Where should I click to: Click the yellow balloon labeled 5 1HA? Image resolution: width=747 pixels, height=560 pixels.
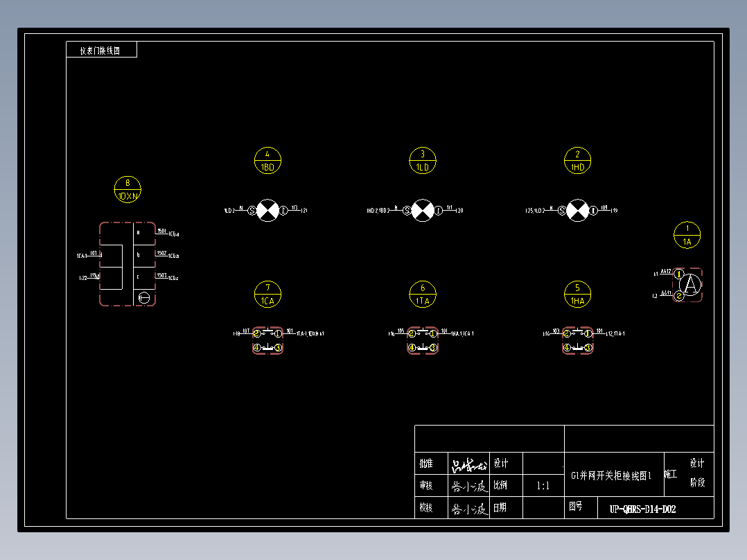point(577,294)
